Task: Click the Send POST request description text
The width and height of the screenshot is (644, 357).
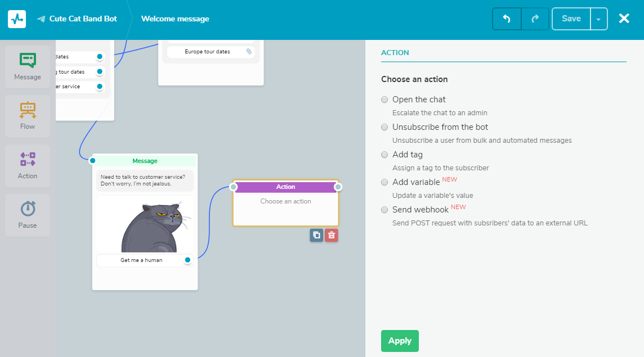Action: 490,223
